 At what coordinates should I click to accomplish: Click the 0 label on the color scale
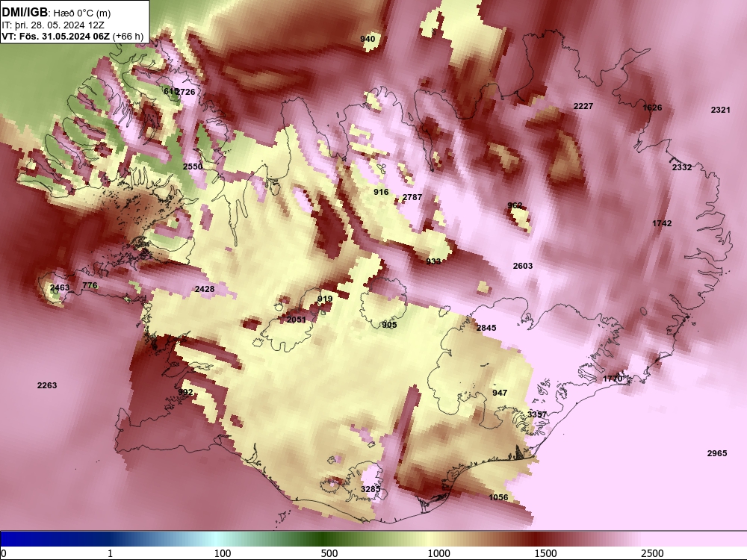[x=4, y=553]
